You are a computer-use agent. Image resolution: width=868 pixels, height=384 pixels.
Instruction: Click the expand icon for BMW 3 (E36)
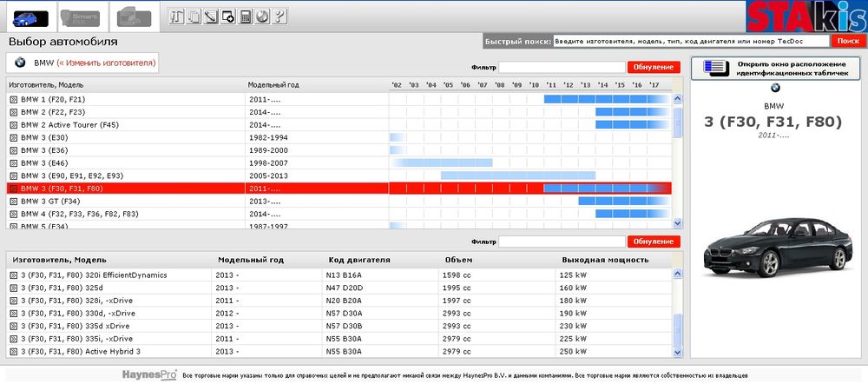click(x=14, y=150)
